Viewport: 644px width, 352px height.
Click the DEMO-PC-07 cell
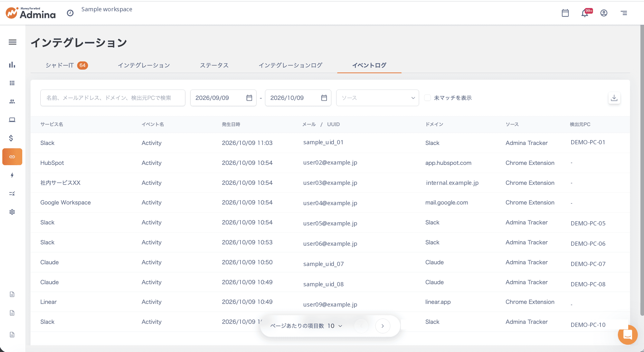[x=588, y=264]
